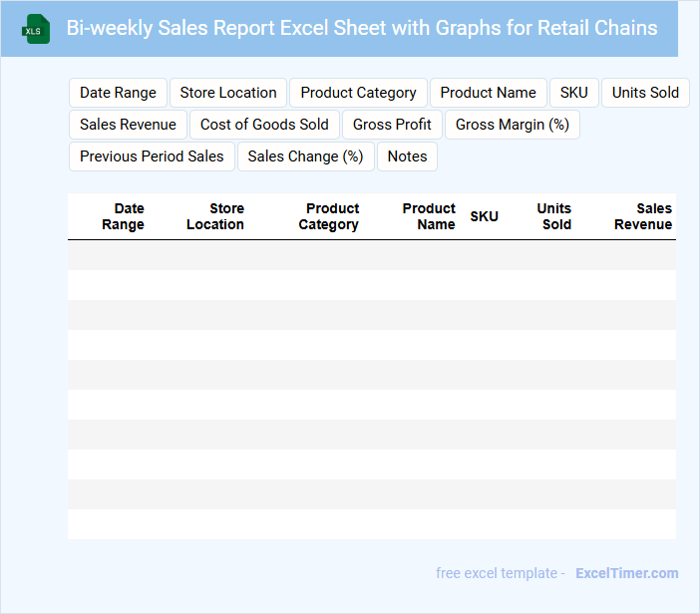This screenshot has height=614, width=700.
Task: Open the ExcelTimer.com link
Action: (626, 573)
